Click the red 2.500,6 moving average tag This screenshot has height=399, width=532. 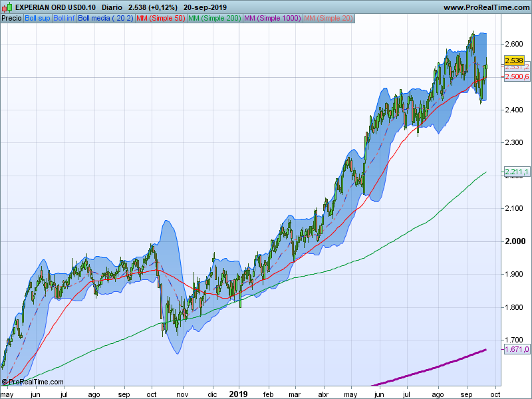tap(517, 76)
